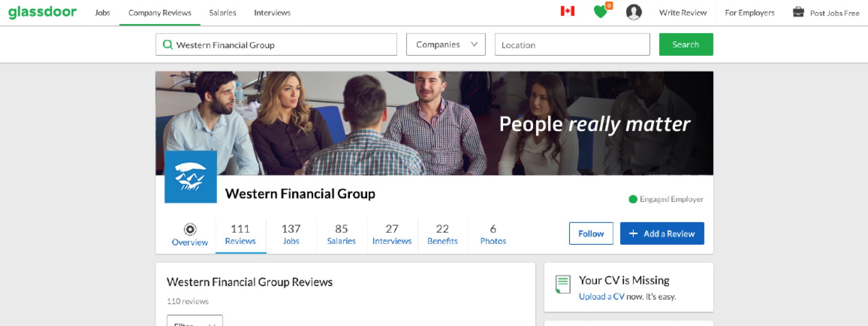Click the green Search button
This screenshot has width=868, height=326.
coord(686,44)
